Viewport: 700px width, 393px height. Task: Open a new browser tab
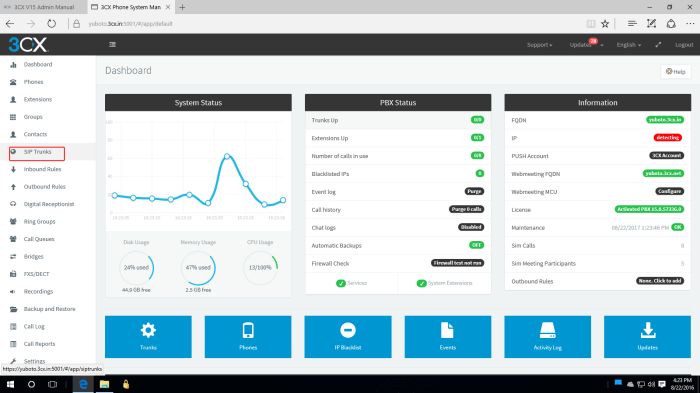[x=182, y=7]
